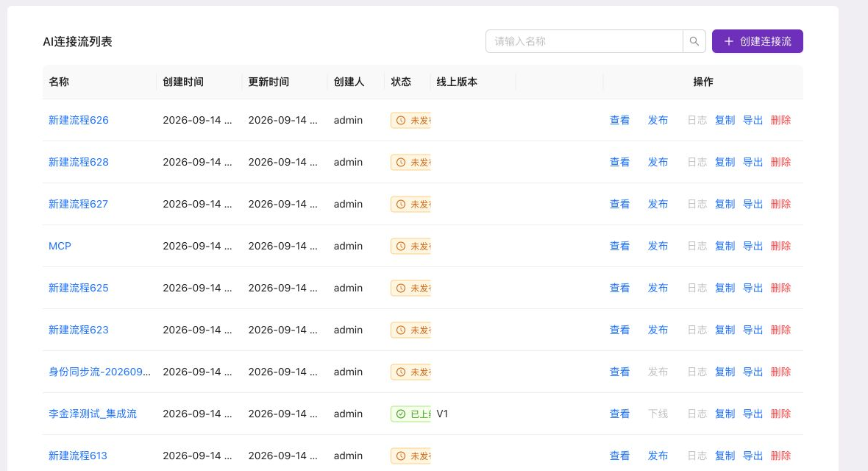Open the 新建流程626 flow link
Image resolution: width=868 pixels, height=471 pixels.
[79, 120]
